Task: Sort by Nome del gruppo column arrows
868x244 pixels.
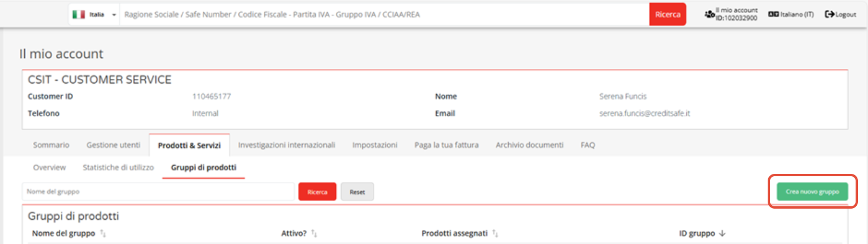Action: [x=103, y=234]
